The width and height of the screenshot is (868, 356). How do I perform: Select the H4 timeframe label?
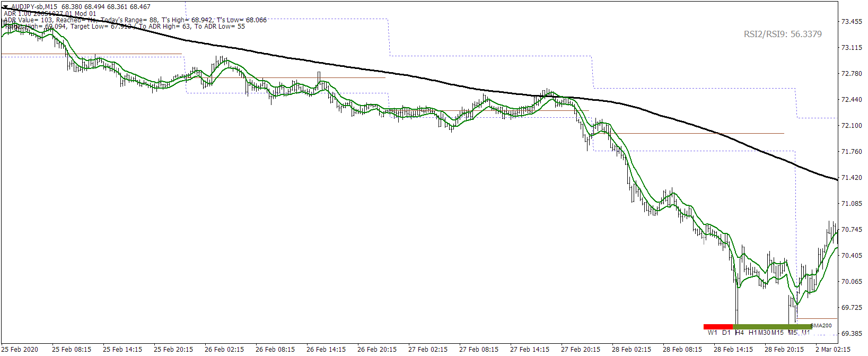(x=739, y=333)
